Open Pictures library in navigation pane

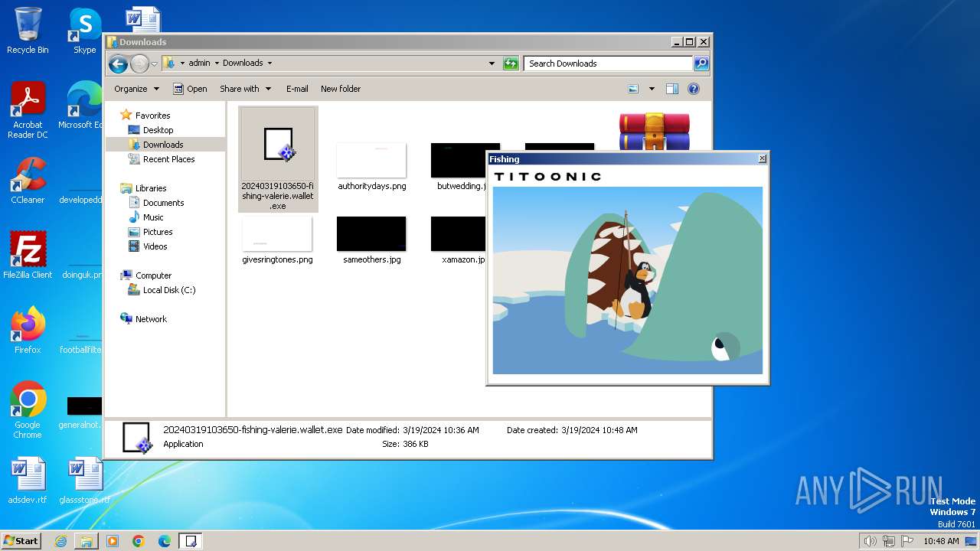point(158,232)
